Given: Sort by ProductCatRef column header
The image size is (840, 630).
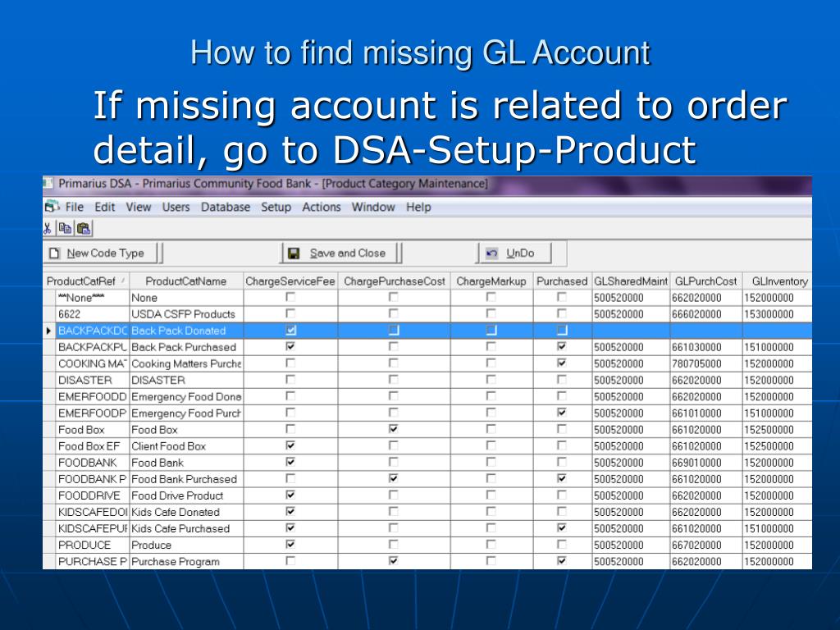Looking at the screenshot, I should (x=85, y=281).
